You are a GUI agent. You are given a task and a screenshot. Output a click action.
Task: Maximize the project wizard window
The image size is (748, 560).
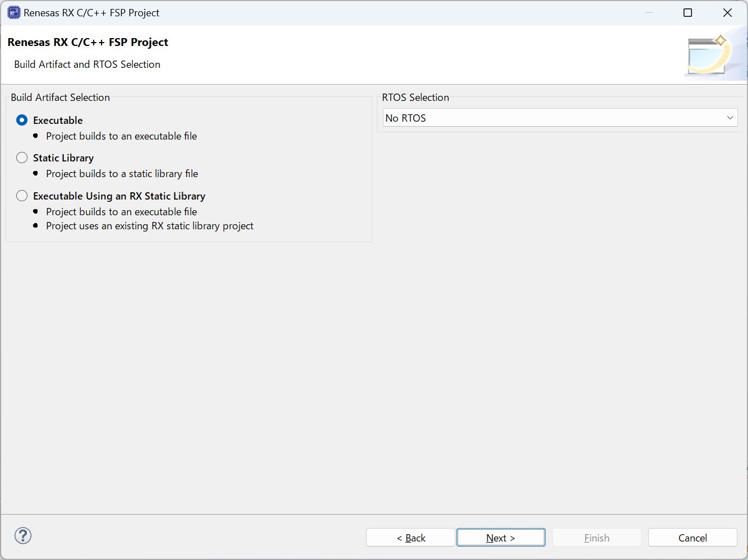click(x=688, y=12)
